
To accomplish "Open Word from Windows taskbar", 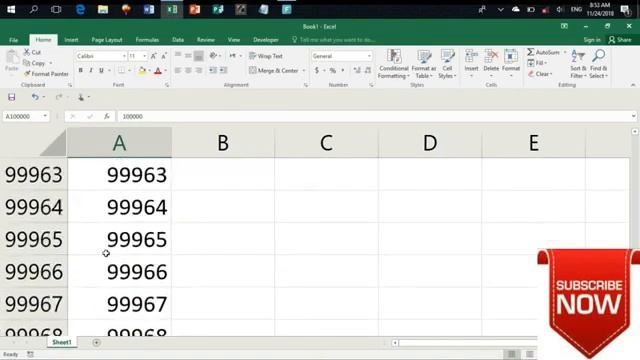I will [149, 9].
